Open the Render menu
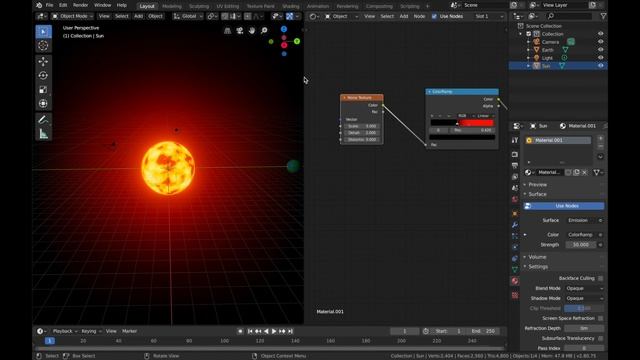 tap(80, 5)
